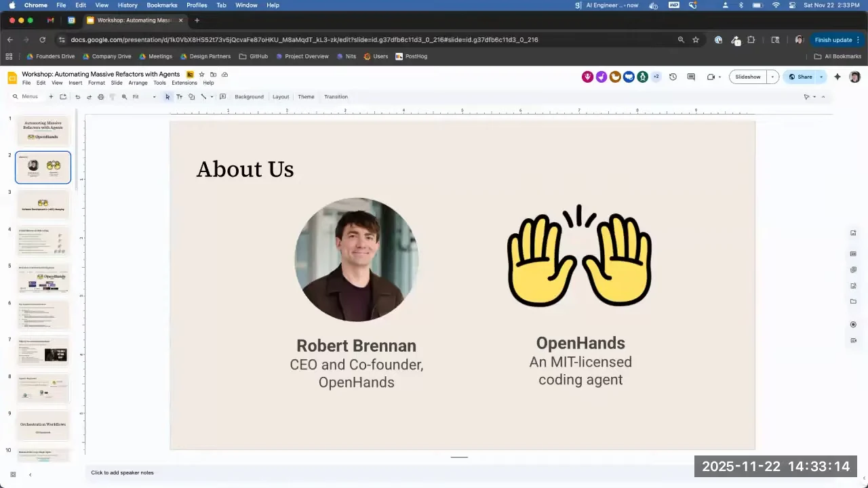Open the Theme button

pos(306,97)
